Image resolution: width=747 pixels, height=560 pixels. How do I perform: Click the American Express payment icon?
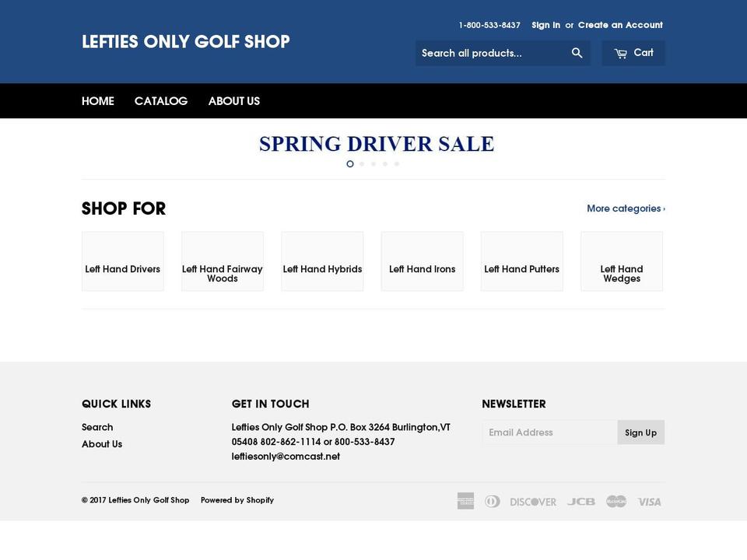[x=465, y=501]
